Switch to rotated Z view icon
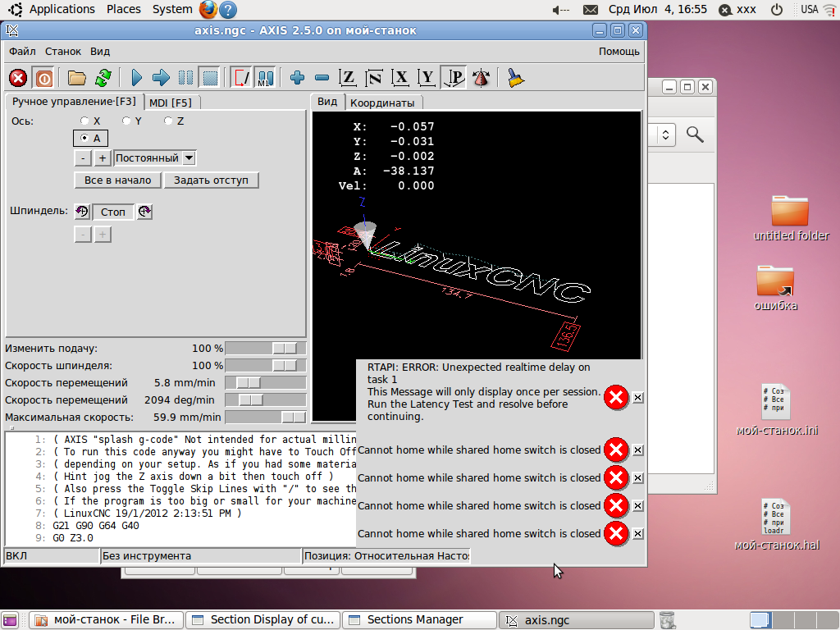The height and width of the screenshot is (630, 840). (x=374, y=78)
